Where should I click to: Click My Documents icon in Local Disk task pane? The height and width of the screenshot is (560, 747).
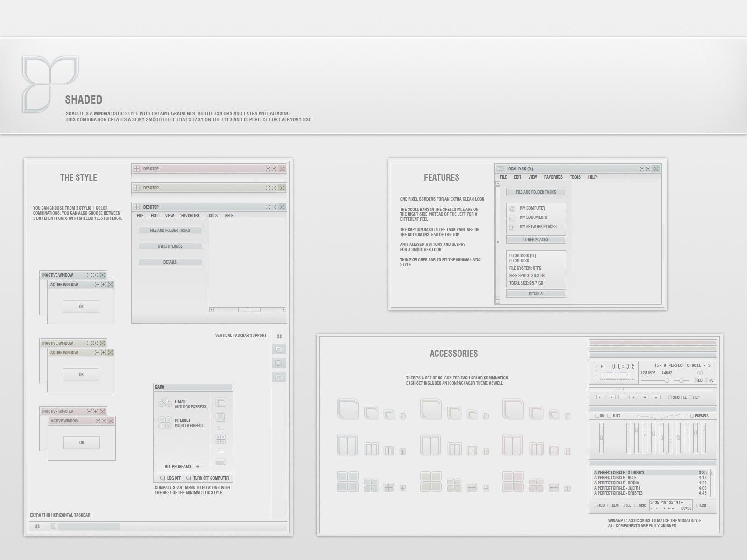(512, 218)
